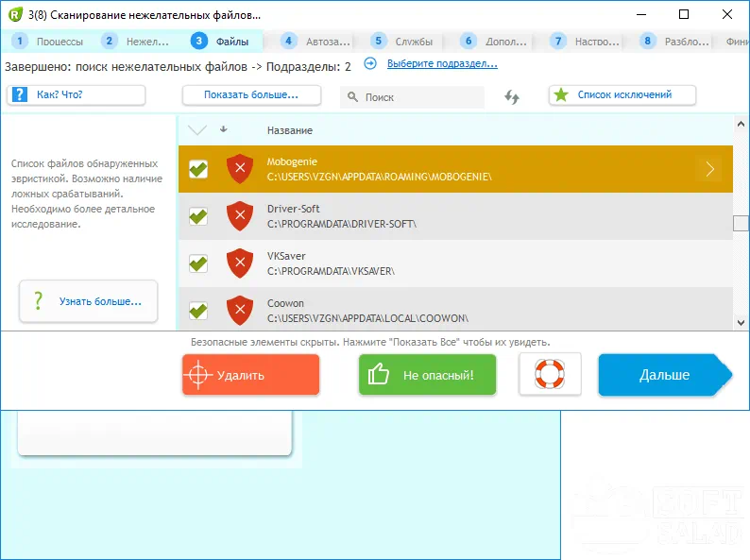Click the red shield icon for VKSaver
Image resolution: width=750 pixels, height=560 pixels.
(x=240, y=263)
